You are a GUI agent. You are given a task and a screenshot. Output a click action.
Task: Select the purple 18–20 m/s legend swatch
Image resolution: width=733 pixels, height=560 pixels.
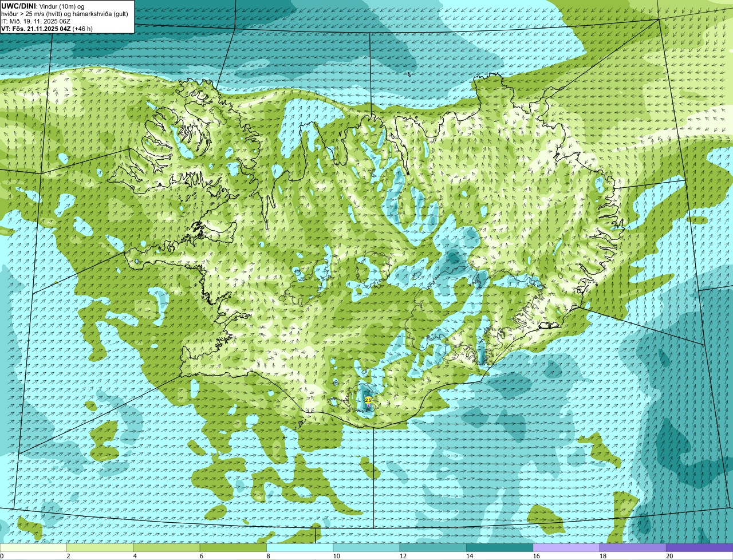point(633,548)
